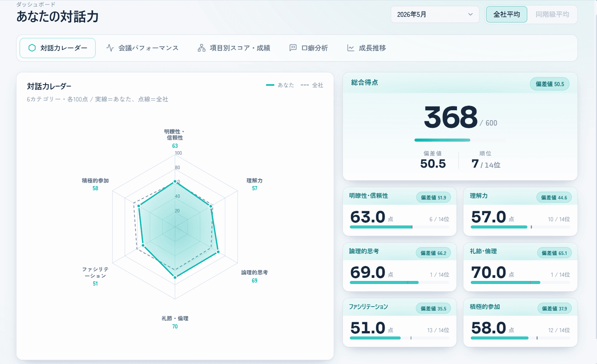Click the speech bubble icon beside 口癖分析
597x364 pixels.
tap(293, 48)
